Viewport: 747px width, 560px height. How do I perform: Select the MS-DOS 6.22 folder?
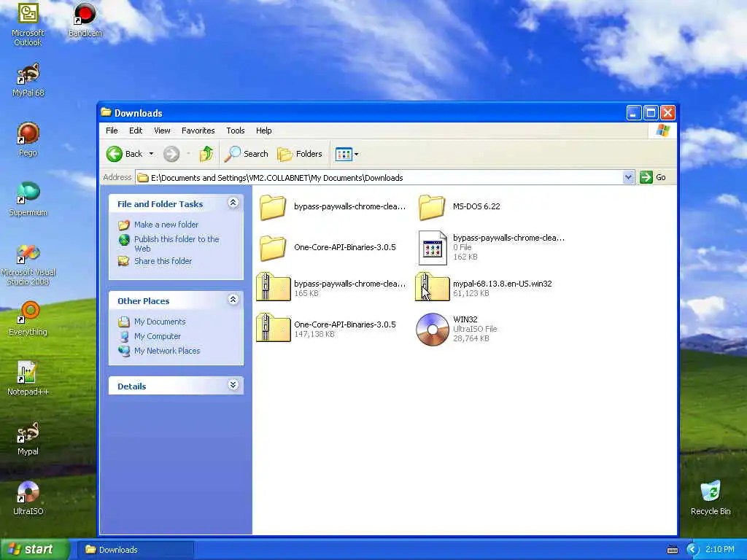460,207
